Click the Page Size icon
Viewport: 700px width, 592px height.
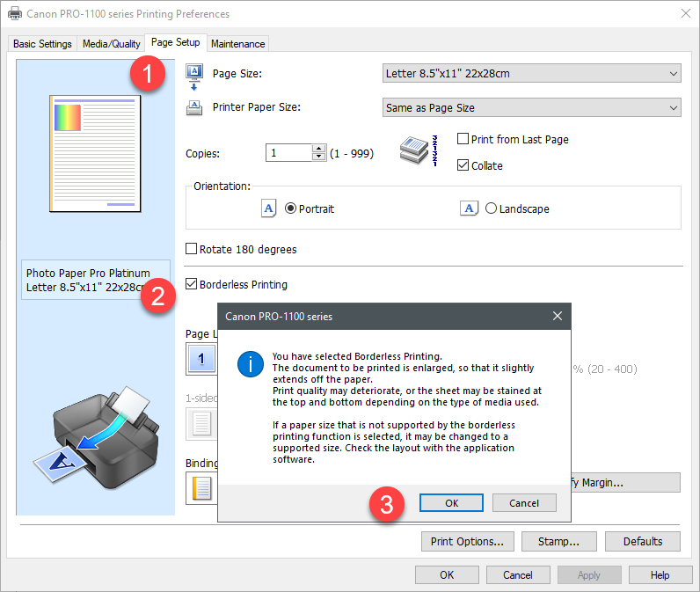tap(194, 76)
